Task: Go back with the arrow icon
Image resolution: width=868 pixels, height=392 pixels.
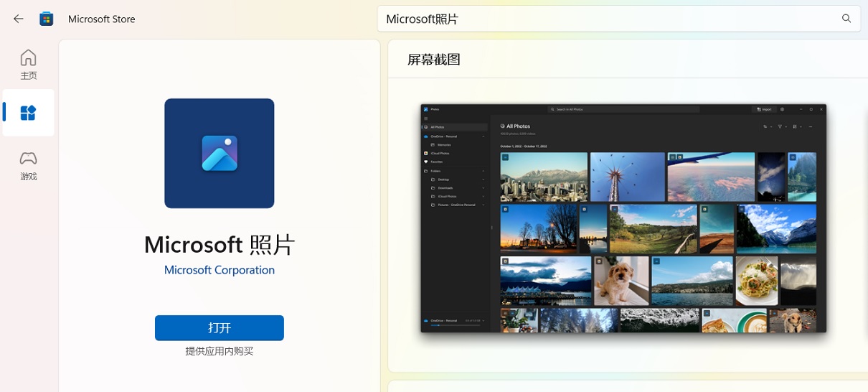Action: tap(19, 19)
